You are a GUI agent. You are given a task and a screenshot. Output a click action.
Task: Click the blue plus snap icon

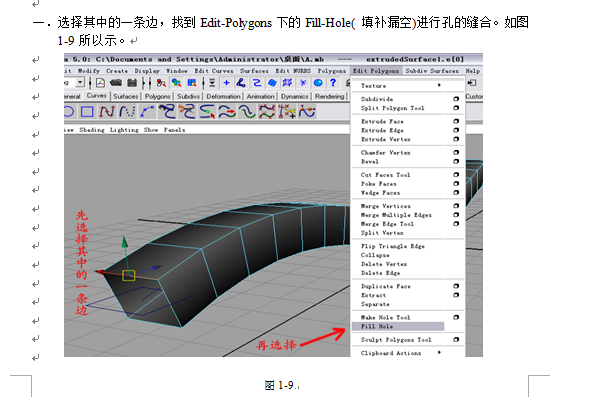[226, 83]
